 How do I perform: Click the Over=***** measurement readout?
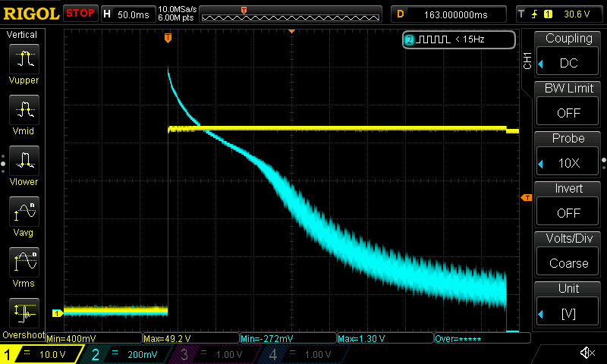click(483, 338)
